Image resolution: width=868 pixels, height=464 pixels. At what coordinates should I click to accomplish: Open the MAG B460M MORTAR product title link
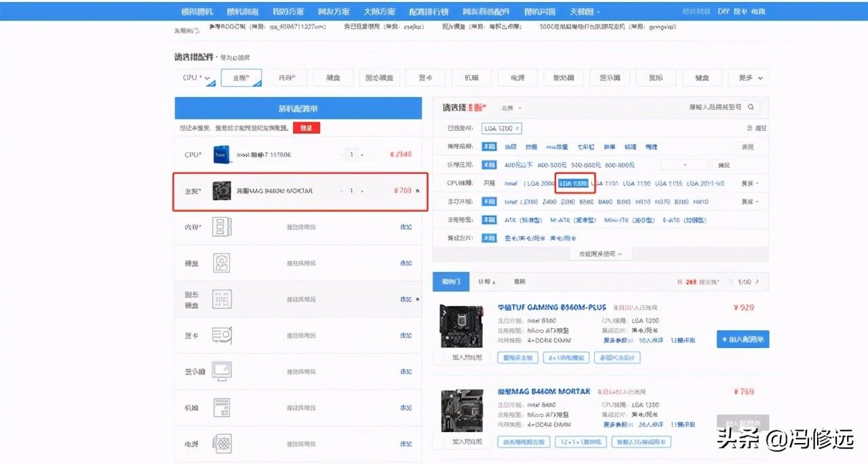point(544,392)
